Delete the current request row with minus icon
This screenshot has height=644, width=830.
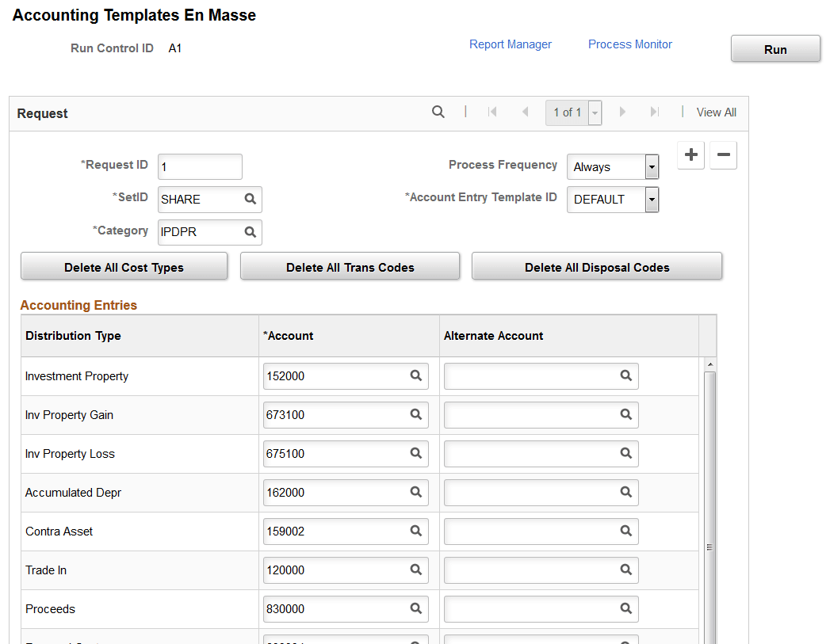723,155
